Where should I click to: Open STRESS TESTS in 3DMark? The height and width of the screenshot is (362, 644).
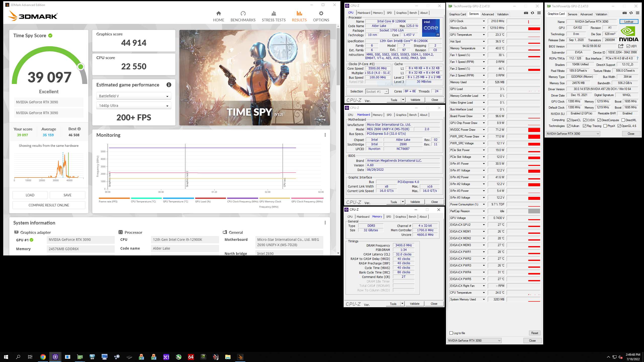point(274,17)
